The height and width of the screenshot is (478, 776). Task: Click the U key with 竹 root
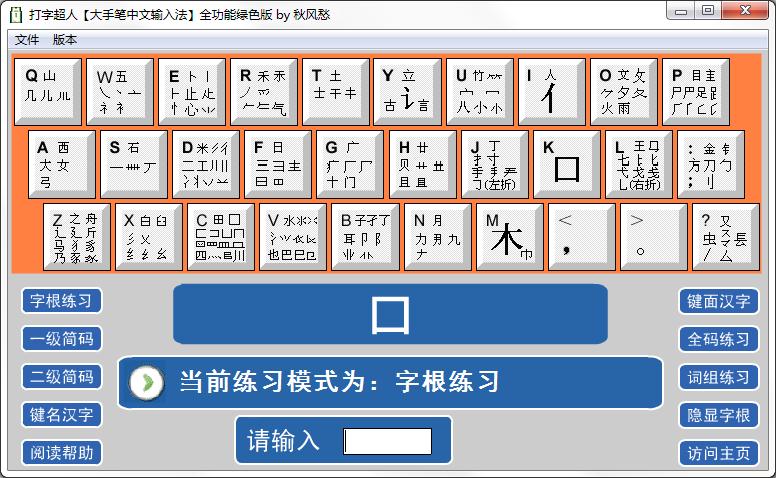tap(480, 92)
